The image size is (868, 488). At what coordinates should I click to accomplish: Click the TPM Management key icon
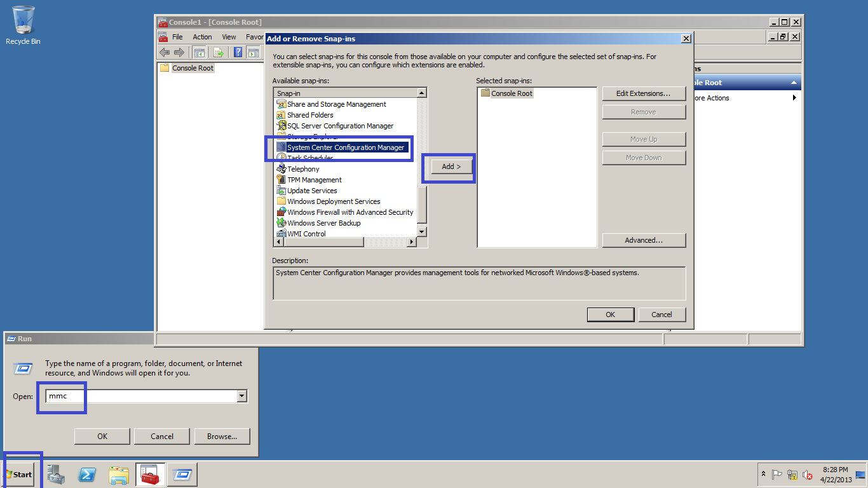(281, 180)
